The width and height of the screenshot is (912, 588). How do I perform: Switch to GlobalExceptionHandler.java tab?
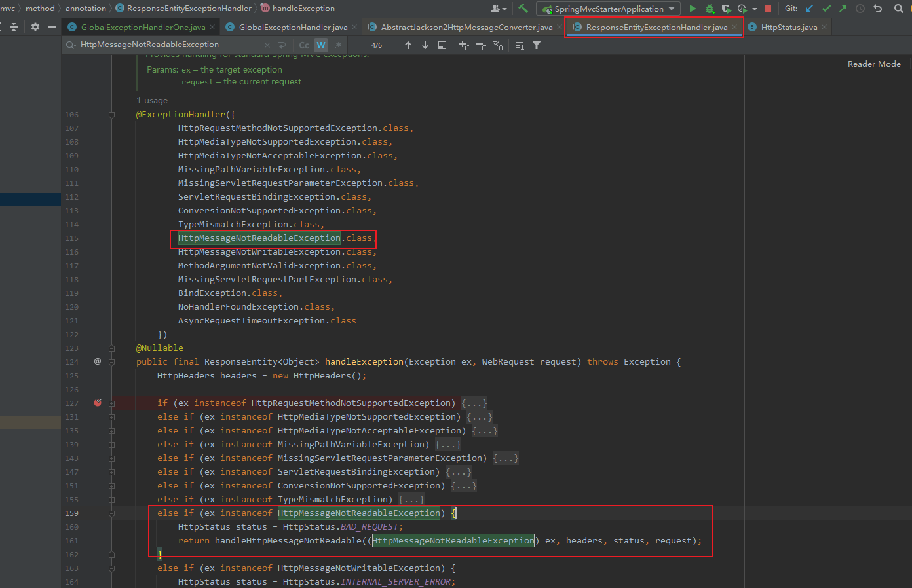click(293, 27)
